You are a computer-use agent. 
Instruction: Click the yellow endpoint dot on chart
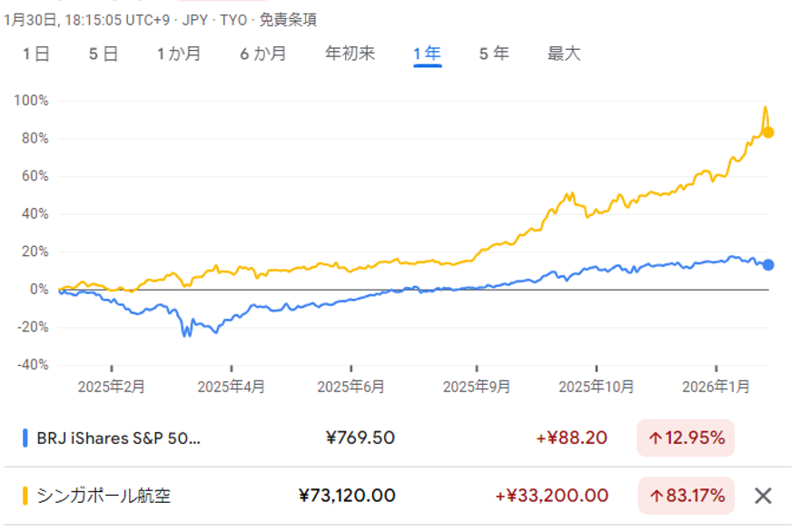click(x=768, y=133)
